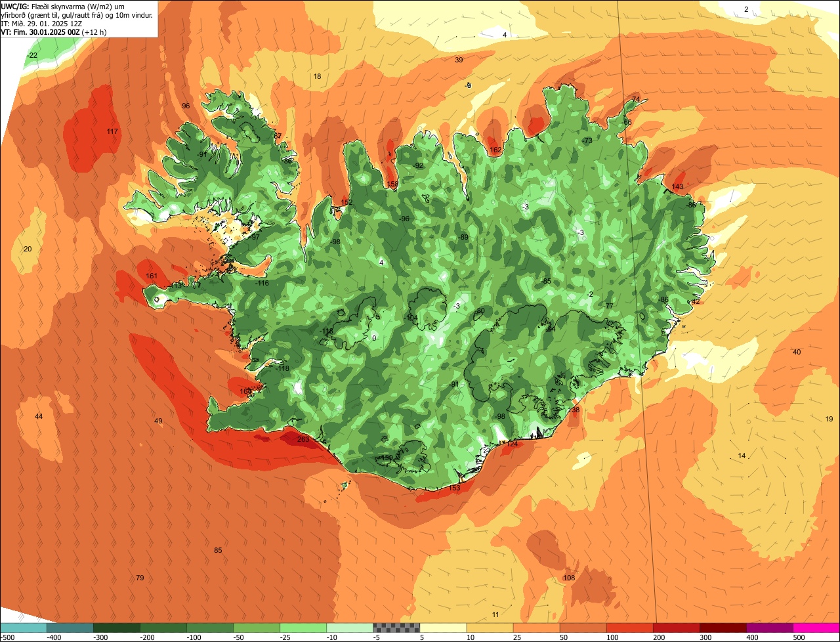Select the 161 value on the map
This screenshot has width=840, height=642.
(x=152, y=276)
